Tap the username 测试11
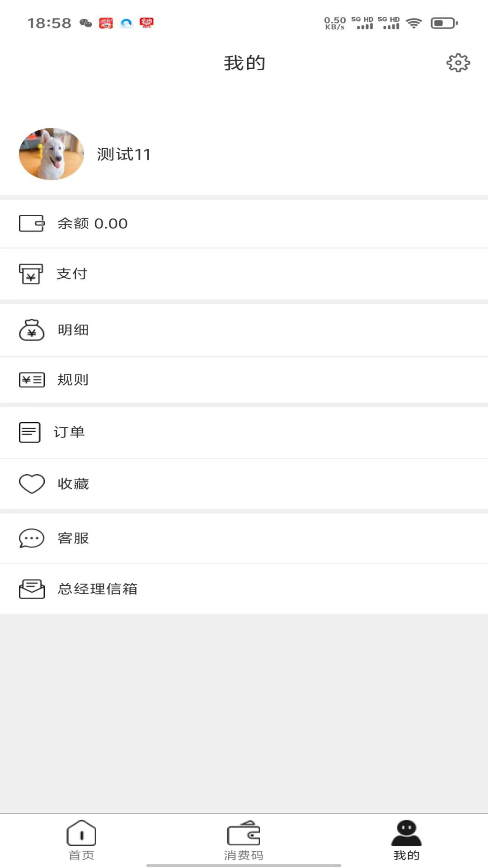 [x=124, y=155]
